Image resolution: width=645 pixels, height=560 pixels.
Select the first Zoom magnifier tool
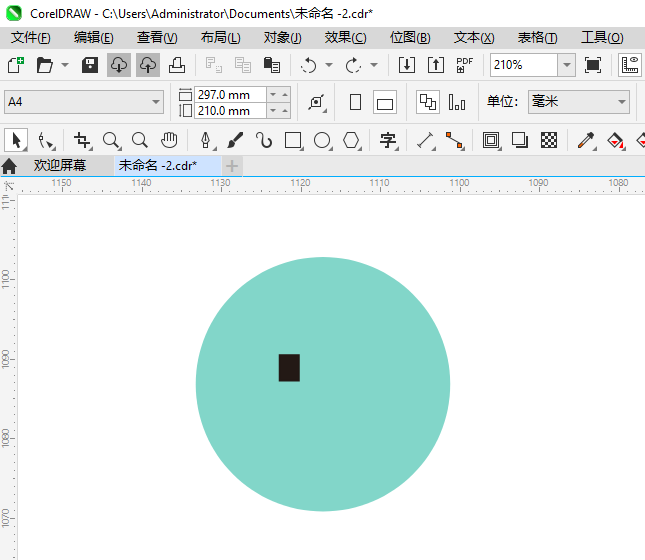pyautogui.click(x=111, y=141)
